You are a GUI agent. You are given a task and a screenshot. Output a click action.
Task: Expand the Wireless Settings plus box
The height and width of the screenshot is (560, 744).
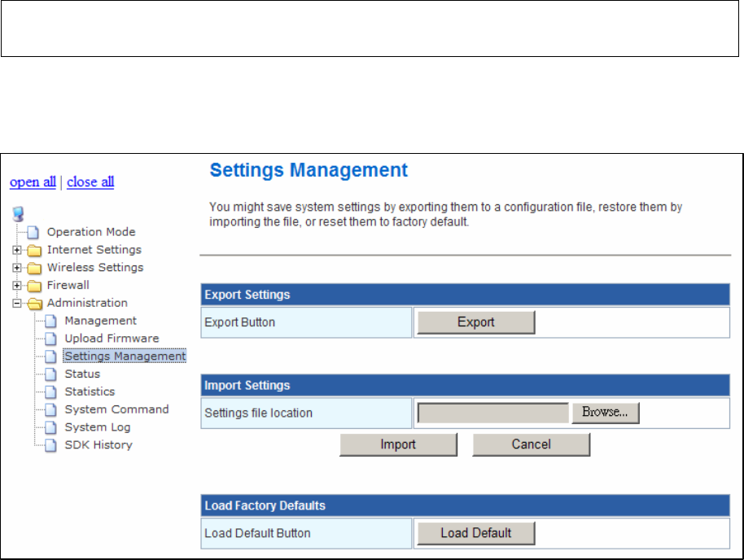[x=16, y=268]
